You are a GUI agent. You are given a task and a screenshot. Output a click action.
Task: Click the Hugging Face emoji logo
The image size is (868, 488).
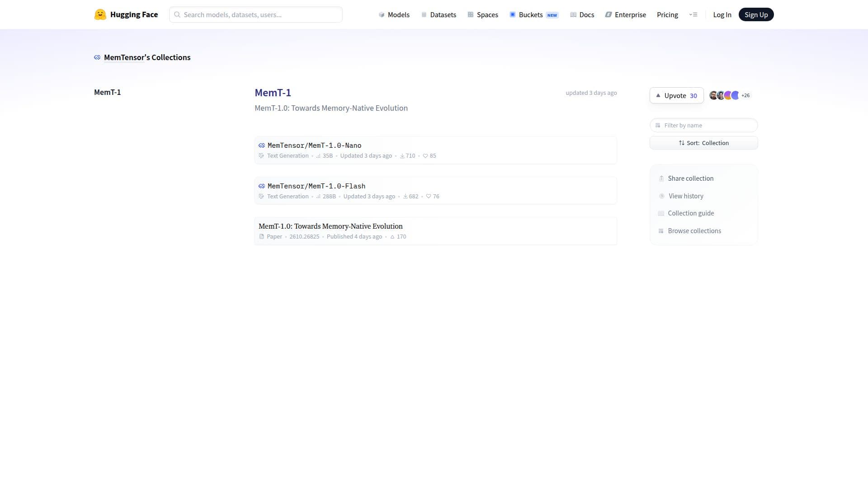coord(100,14)
